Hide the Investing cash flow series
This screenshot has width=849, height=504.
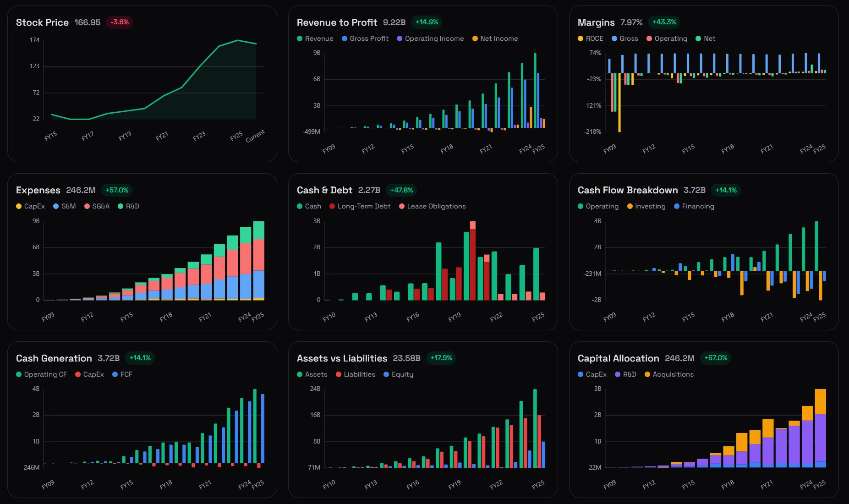(x=646, y=206)
